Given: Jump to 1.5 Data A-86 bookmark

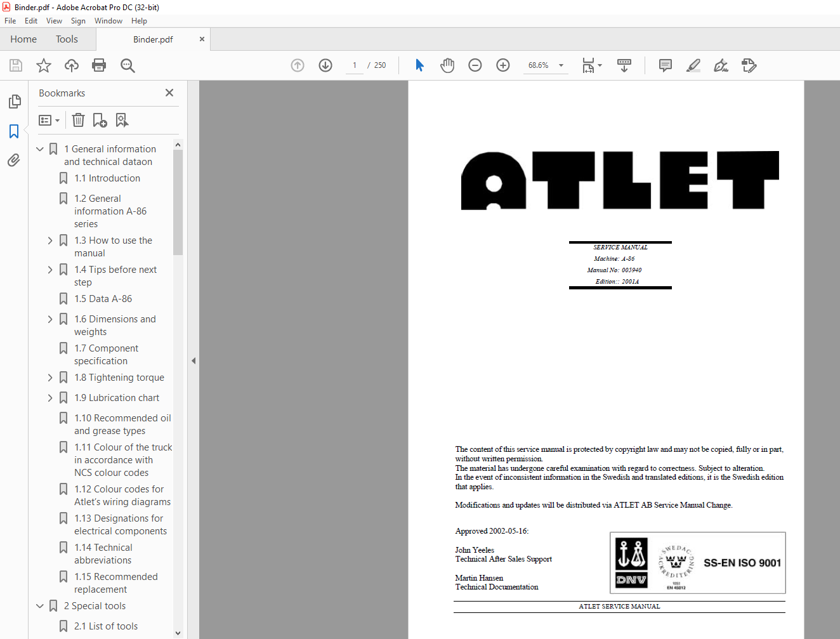Looking at the screenshot, I should (x=103, y=299).
